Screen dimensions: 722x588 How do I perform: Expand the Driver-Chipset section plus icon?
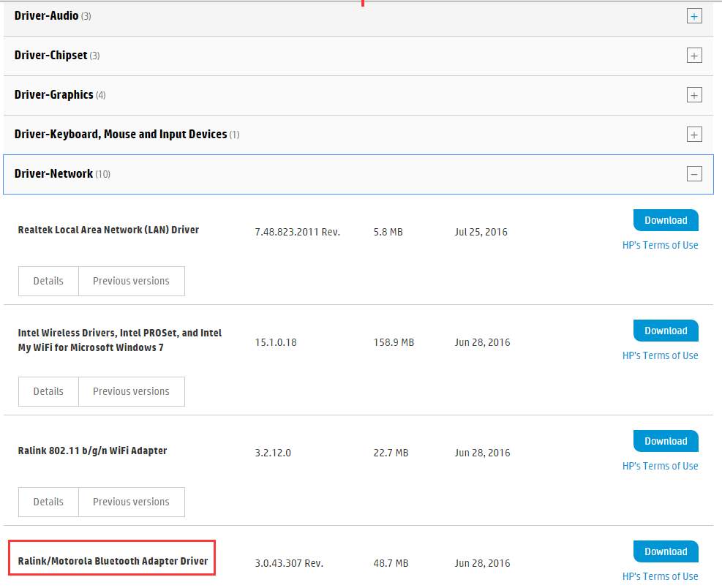tap(694, 56)
